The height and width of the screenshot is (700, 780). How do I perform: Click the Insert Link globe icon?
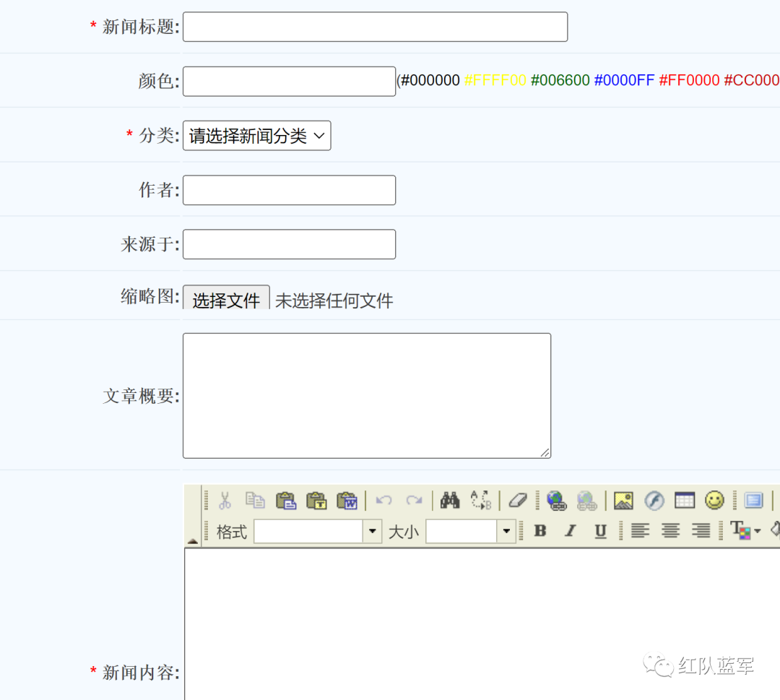click(x=556, y=500)
